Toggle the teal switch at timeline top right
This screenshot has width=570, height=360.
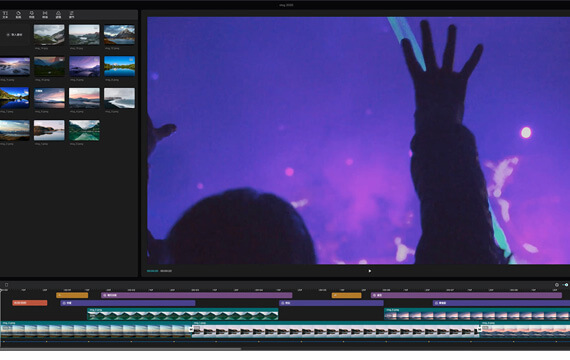pyautogui.click(x=565, y=285)
